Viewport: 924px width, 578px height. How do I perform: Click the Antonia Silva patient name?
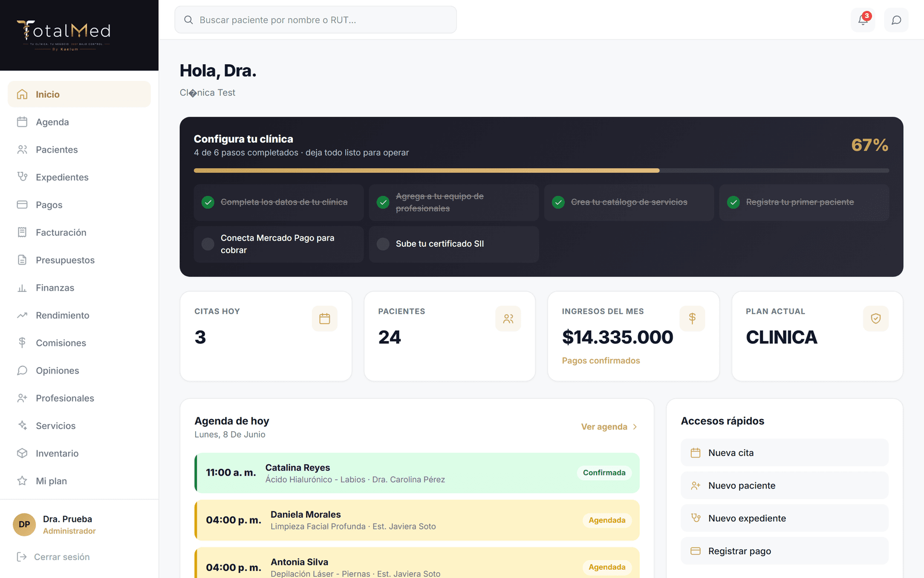pos(299,562)
